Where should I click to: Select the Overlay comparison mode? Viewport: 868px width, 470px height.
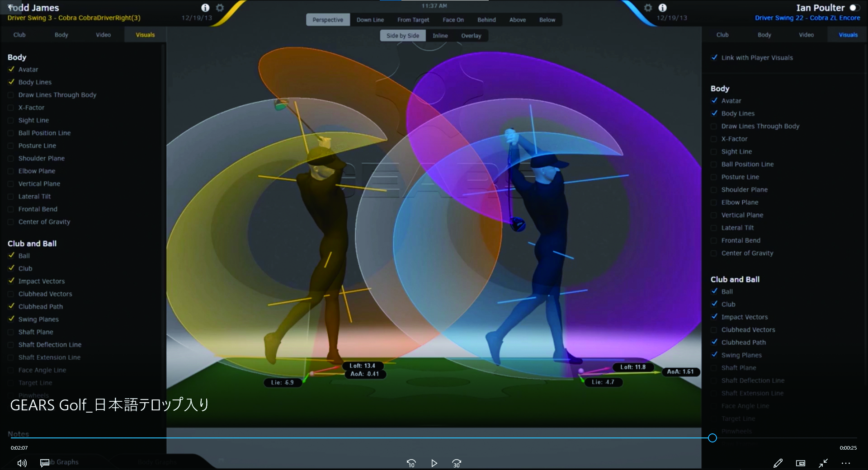[471, 36]
